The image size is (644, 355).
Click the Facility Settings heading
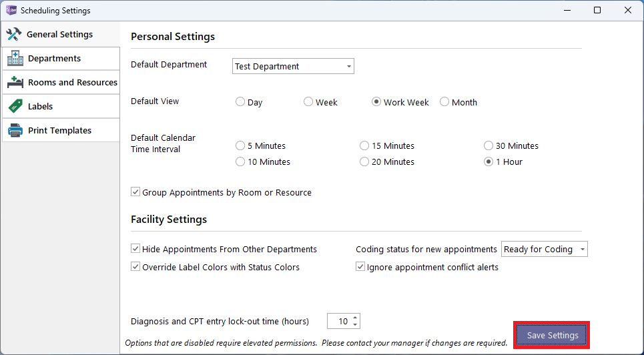point(169,220)
